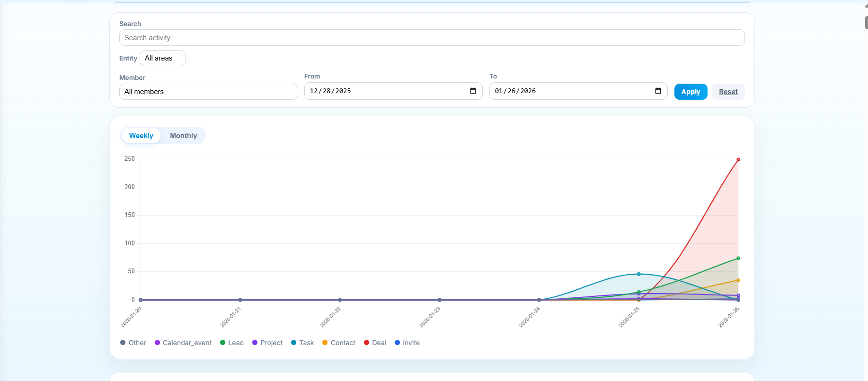Toggle the Calendar_event legend item
868x381 pixels.
183,343
